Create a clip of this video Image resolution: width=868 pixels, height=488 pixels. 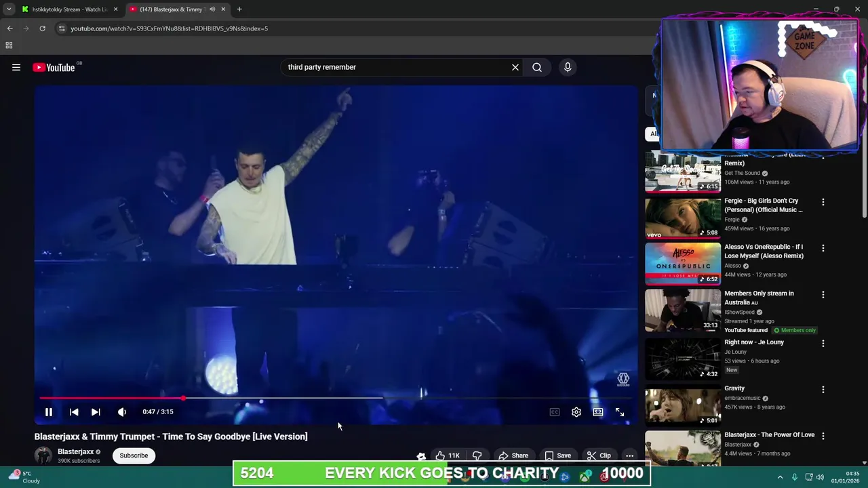pyautogui.click(x=599, y=455)
